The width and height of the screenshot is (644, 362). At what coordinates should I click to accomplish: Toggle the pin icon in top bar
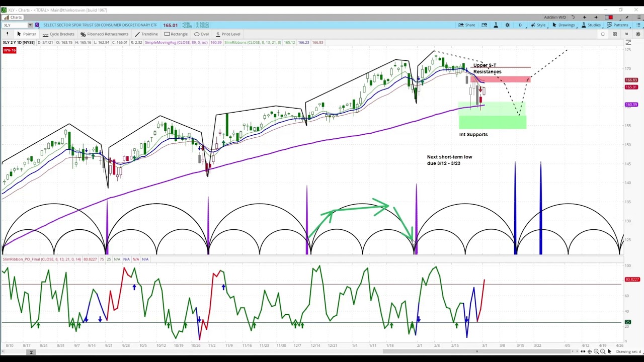pos(626,17)
